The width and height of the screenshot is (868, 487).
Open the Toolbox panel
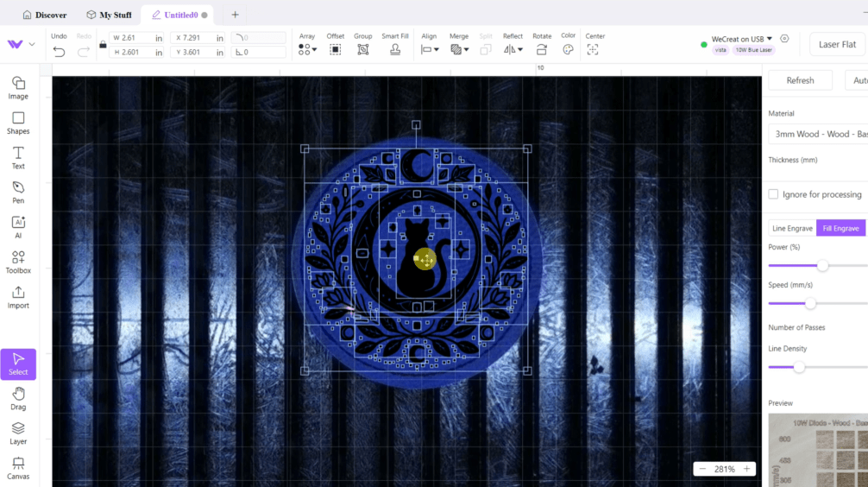[18, 262]
